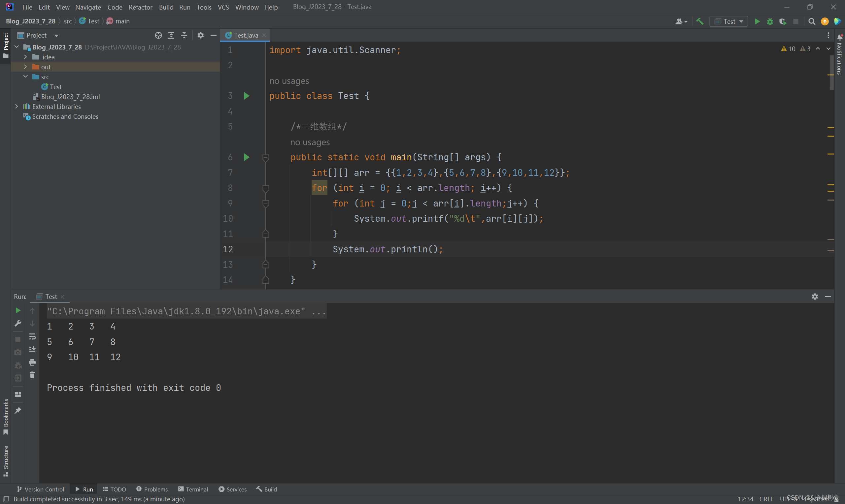Hide the Project panel with the minus icon

point(213,35)
